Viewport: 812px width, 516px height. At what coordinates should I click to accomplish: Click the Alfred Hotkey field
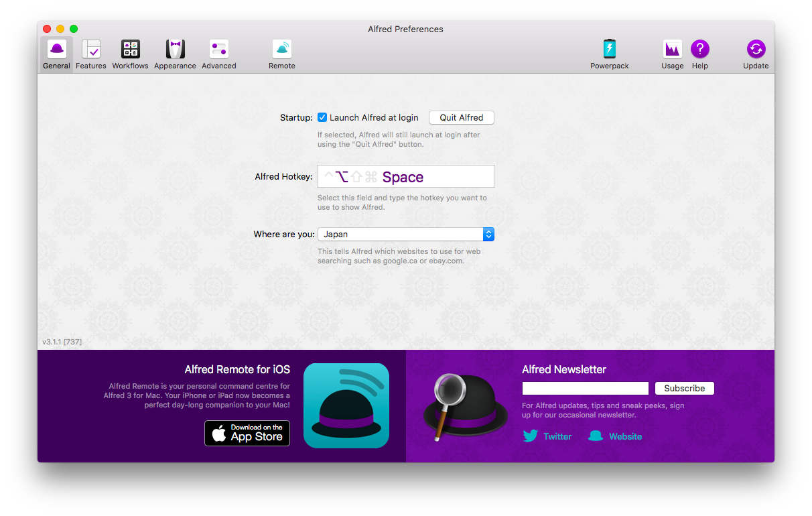coord(405,176)
